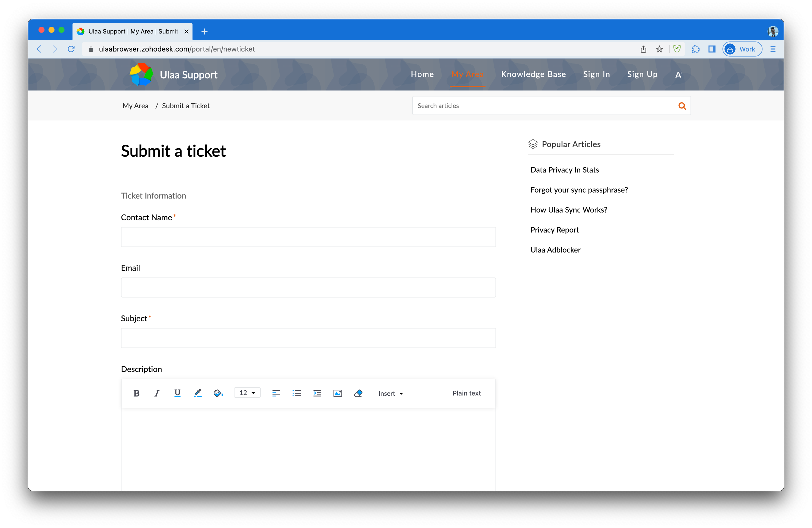Image resolution: width=812 pixels, height=528 pixels.
Task: Click the Sign In button
Action: click(x=596, y=74)
